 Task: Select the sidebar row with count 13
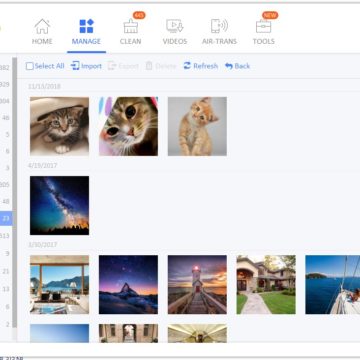coord(6,289)
